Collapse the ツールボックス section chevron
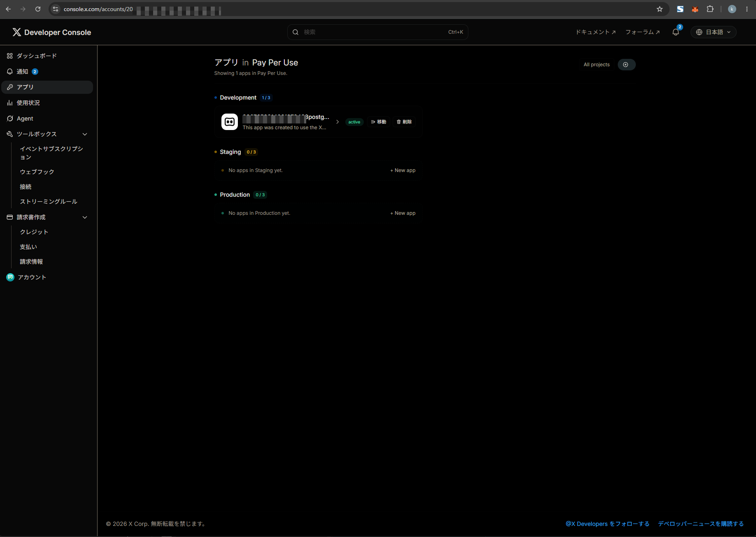 pyautogui.click(x=85, y=134)
